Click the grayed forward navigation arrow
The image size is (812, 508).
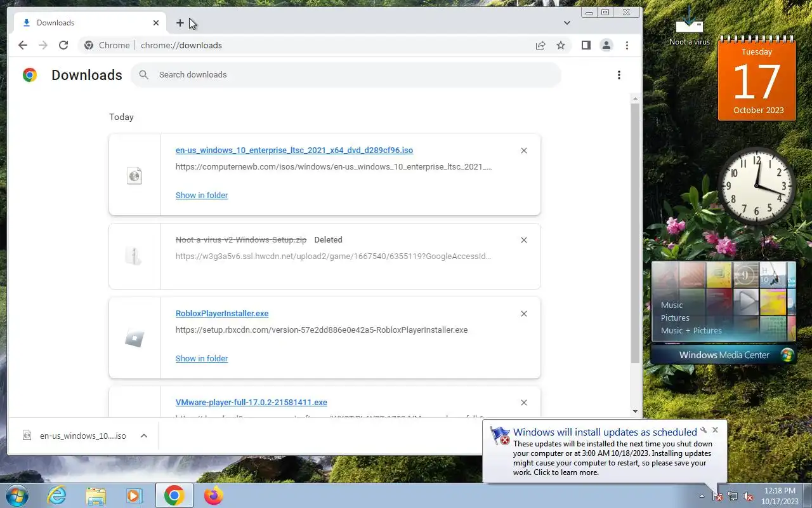pyautogui.click(x=43, y=45)
